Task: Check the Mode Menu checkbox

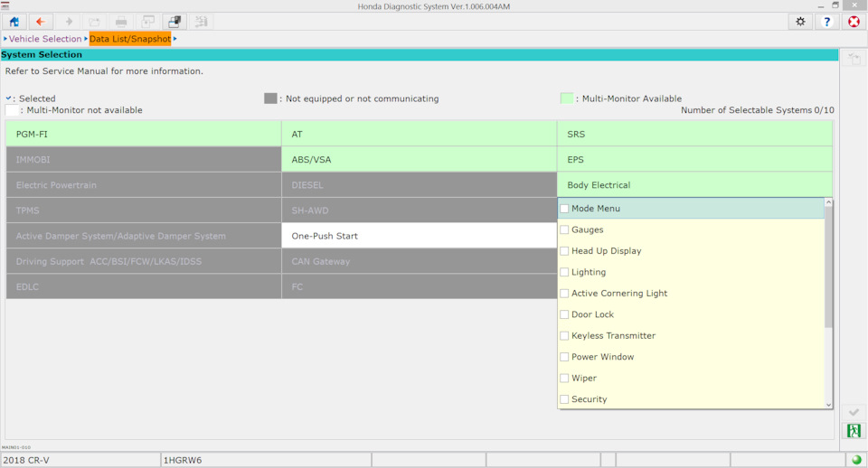Action: point(564,209)
